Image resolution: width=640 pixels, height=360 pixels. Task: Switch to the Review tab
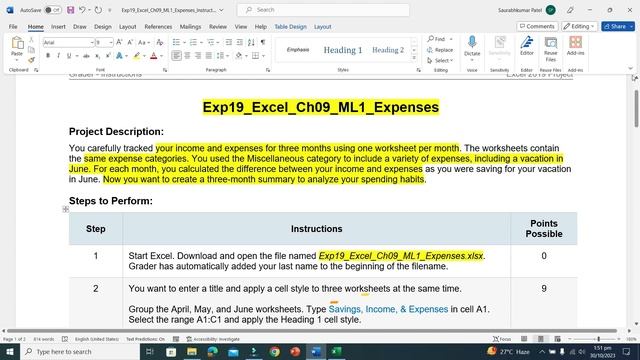[218, 27]
